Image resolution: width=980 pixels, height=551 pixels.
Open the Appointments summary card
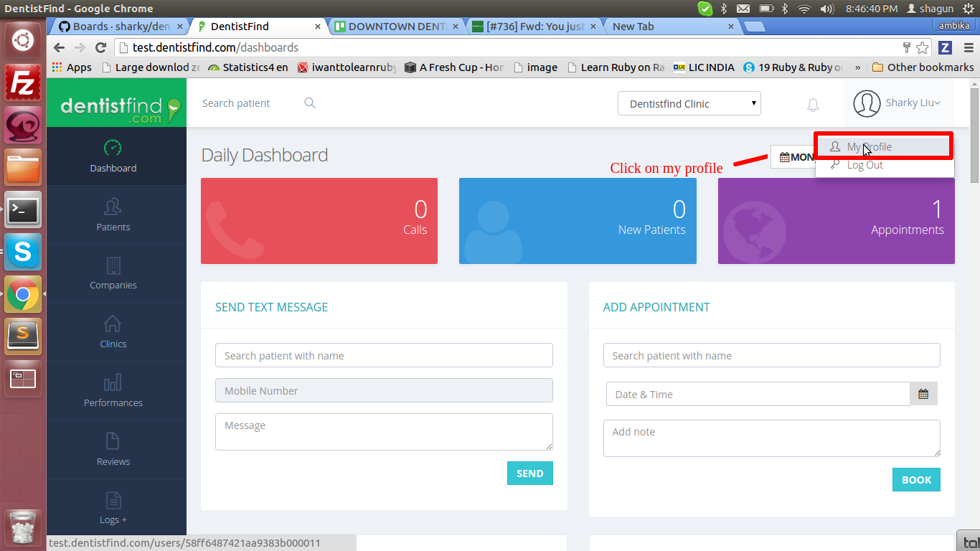(x=837, y=221)
